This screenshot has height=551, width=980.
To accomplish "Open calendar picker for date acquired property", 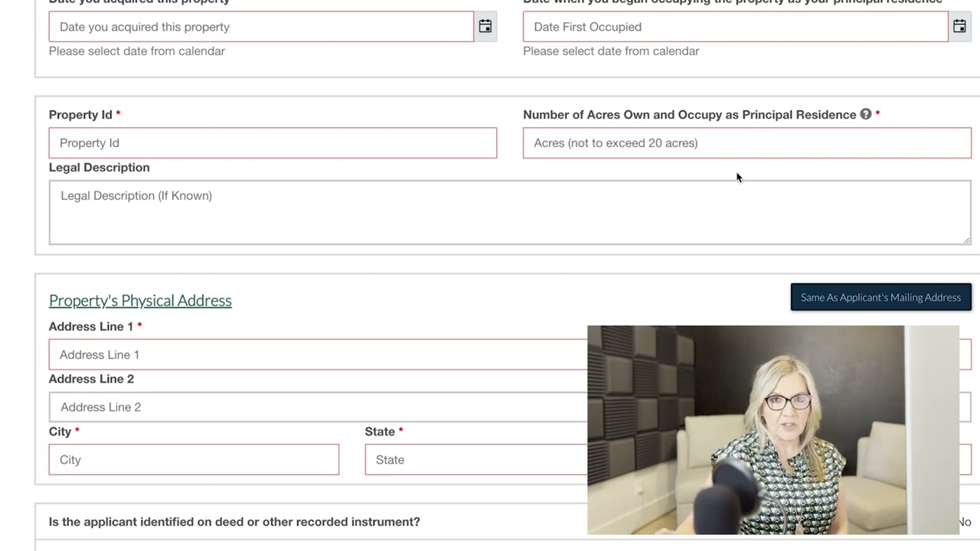I will click(485, 27).
